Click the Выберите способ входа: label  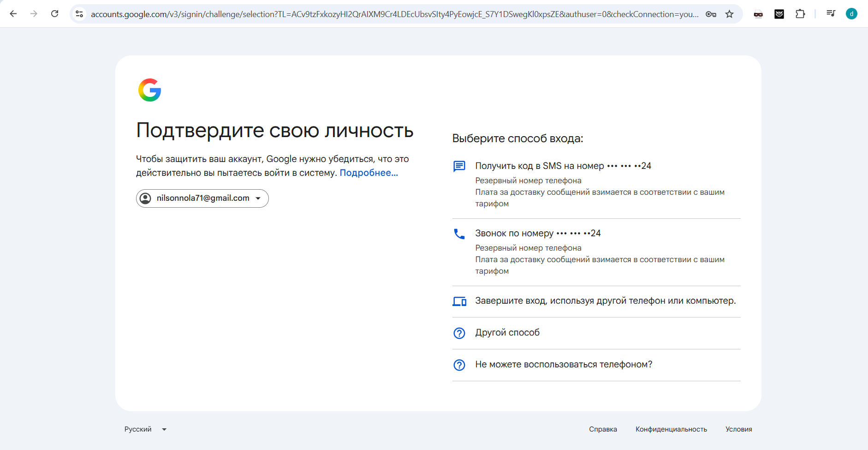[x=517, y=138]
